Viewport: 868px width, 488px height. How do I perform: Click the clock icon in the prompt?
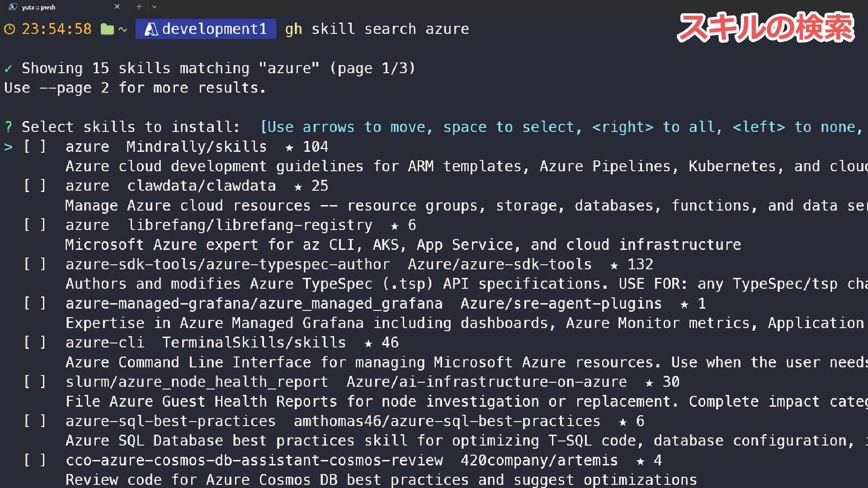9,29
